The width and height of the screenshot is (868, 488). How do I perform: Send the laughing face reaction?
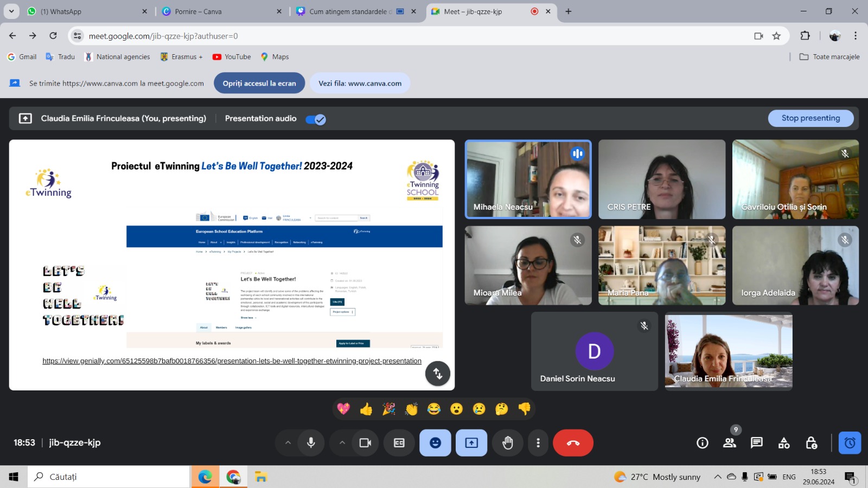pos(434,409)
